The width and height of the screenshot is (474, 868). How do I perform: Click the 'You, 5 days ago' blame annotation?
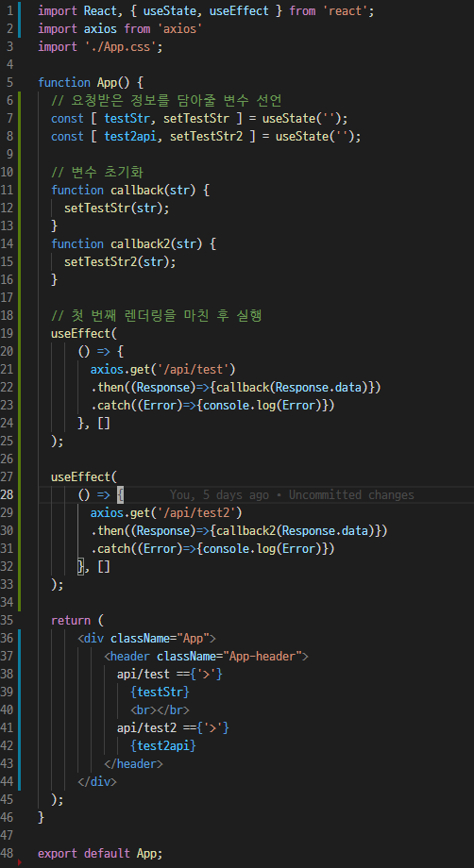219,495
